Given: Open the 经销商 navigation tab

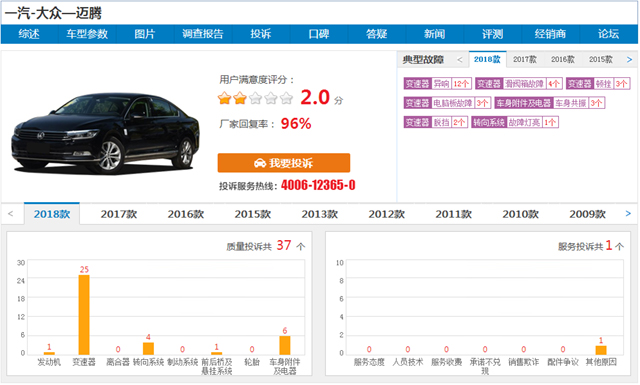Looking at the screenshot, I should click(551, 34).
